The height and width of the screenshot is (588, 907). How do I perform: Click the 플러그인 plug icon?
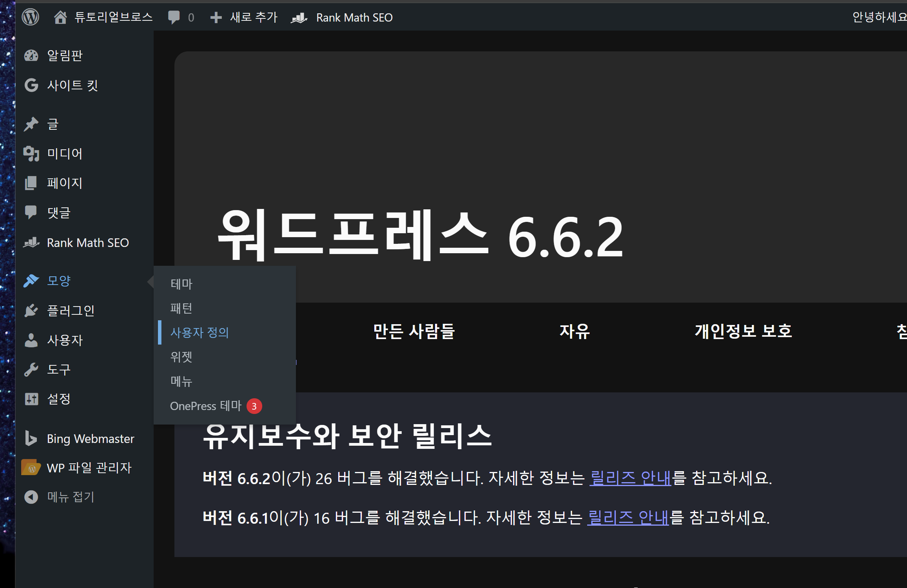point(31,310)
